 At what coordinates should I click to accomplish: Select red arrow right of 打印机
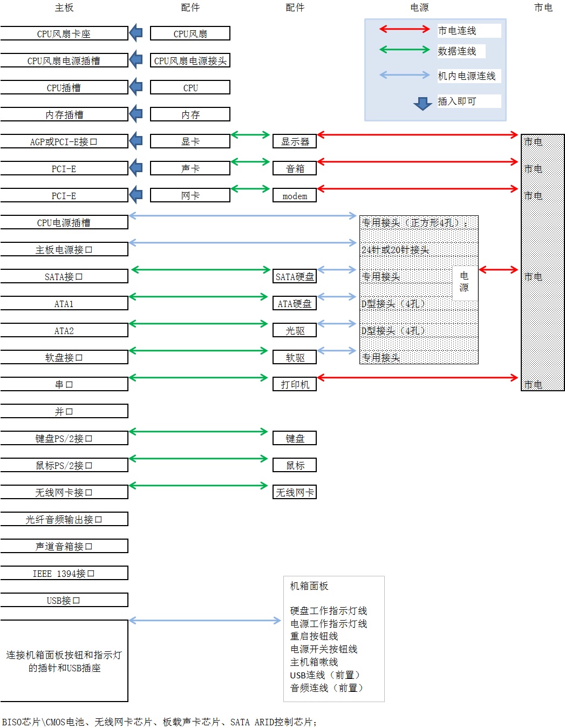coord(418,378)
